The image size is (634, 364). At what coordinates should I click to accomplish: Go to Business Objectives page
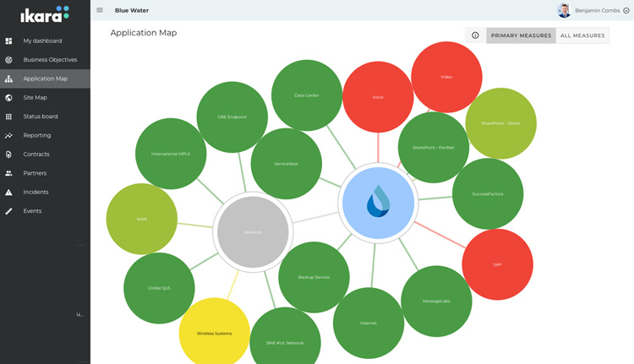(x=46, y=60)
